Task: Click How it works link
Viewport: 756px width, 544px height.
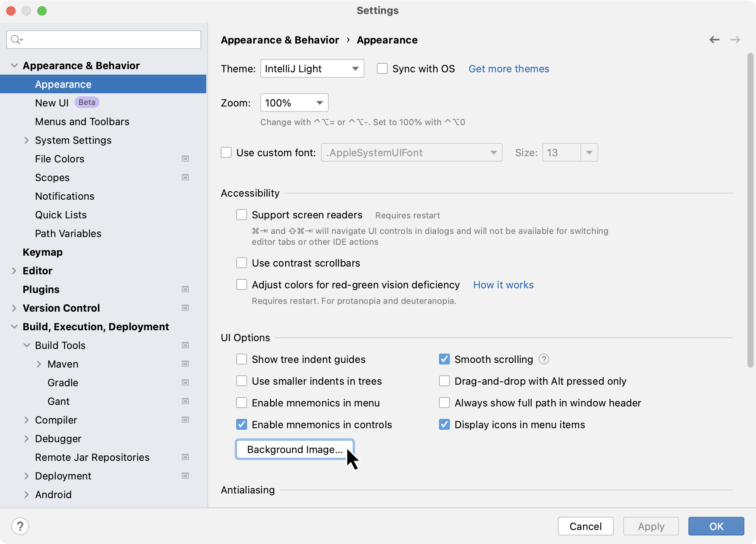Action: 503,284
